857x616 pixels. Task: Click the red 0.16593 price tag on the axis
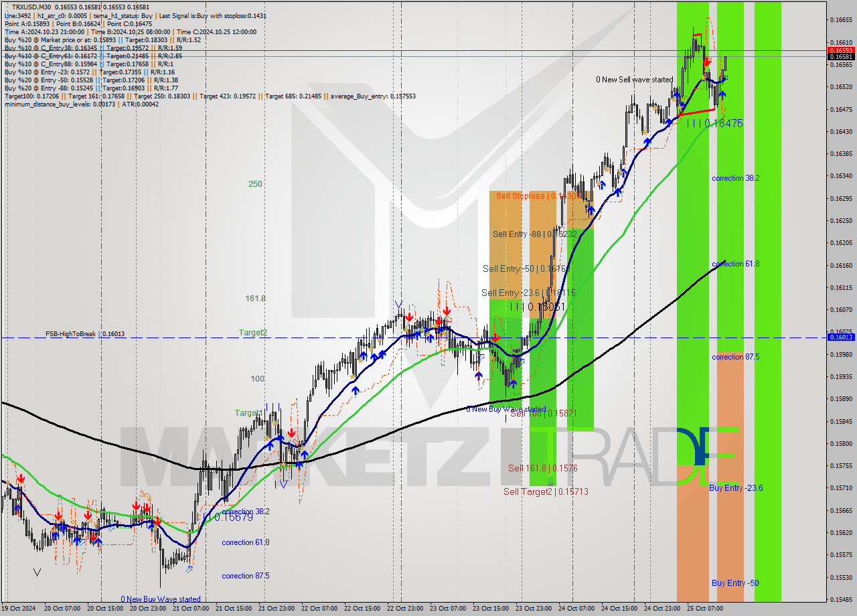(x=841, y=50)
